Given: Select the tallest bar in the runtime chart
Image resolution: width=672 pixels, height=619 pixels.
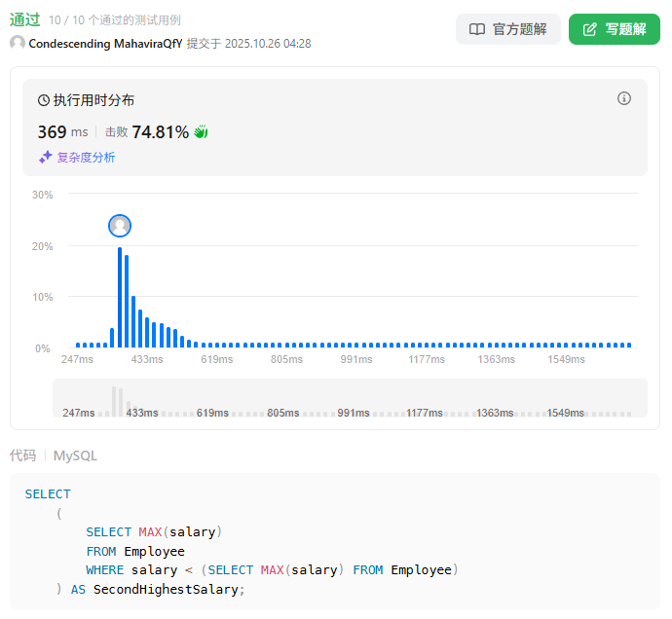Looking at the screenshot, I should pos(120,297).
